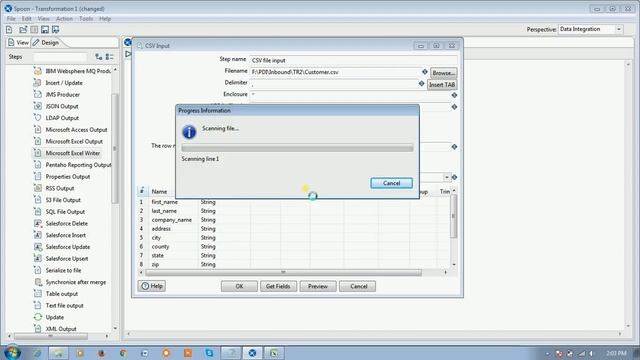640x360 pixels.
Task: Select the first_name row in fields table
Action: 294,202
